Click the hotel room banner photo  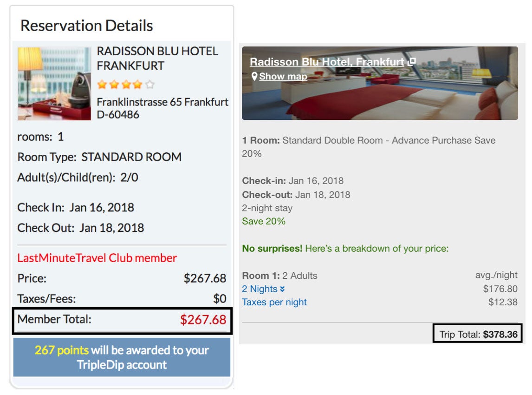click(x=380, y=83)
